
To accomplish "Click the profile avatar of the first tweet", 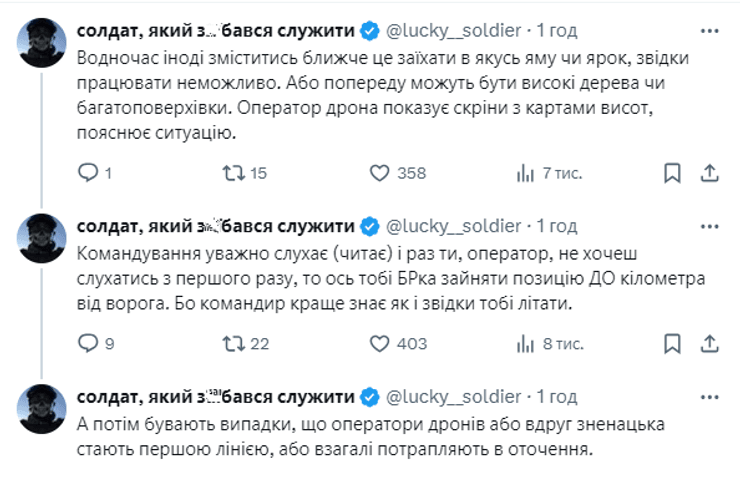I will (x=41, y=40).
